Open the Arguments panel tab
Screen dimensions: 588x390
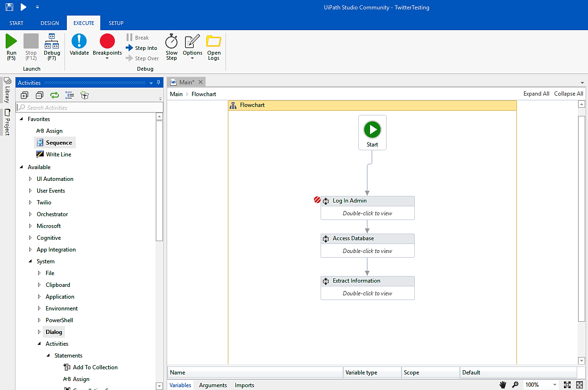tap(213, 385)
